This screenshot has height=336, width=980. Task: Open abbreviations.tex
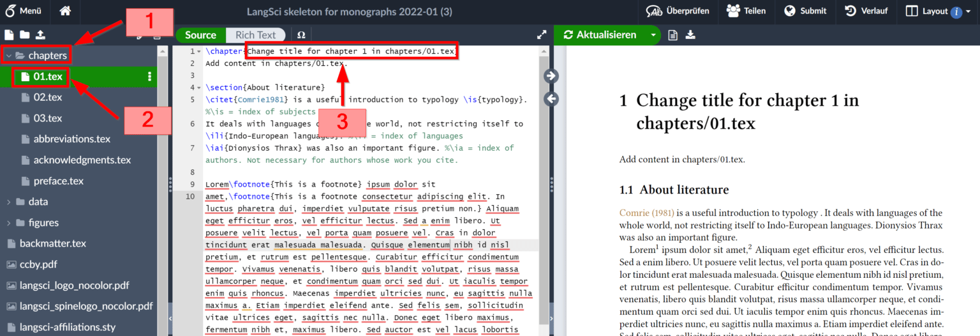pos(72,139)
